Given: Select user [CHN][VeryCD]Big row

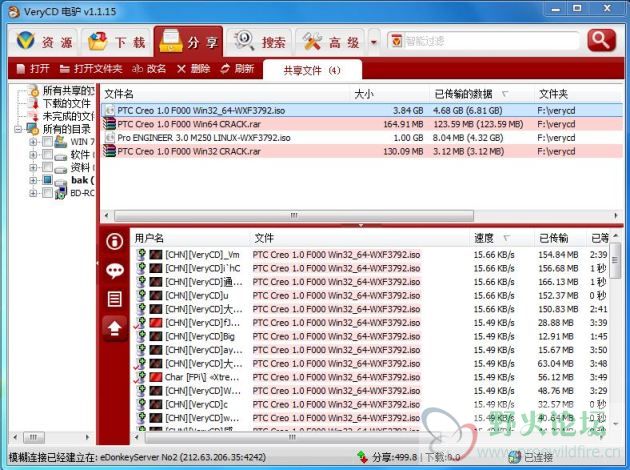Looking at the screenshot, I should click(372, 337).
